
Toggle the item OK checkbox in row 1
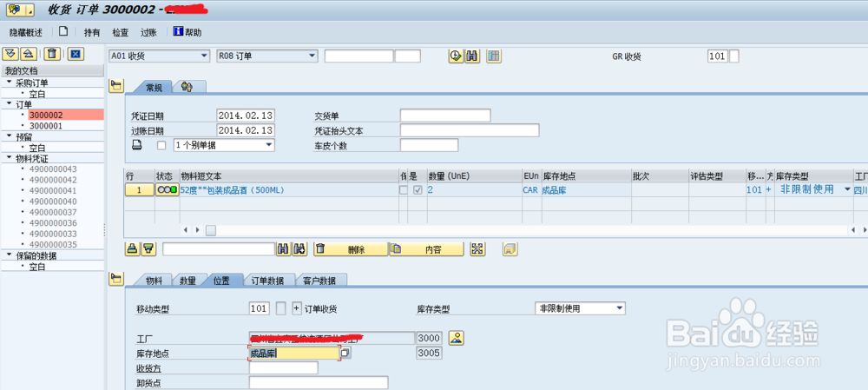[418, 190]
